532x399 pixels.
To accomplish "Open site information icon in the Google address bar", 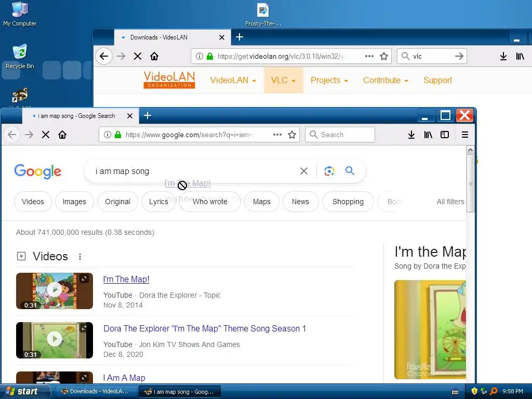I will [107, 135].
